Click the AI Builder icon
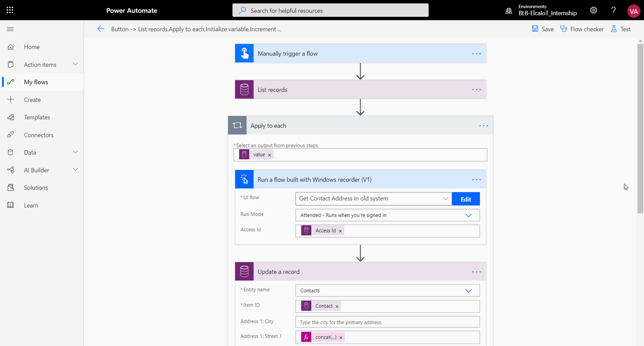 pyautogui.click(x=10, y=170)
